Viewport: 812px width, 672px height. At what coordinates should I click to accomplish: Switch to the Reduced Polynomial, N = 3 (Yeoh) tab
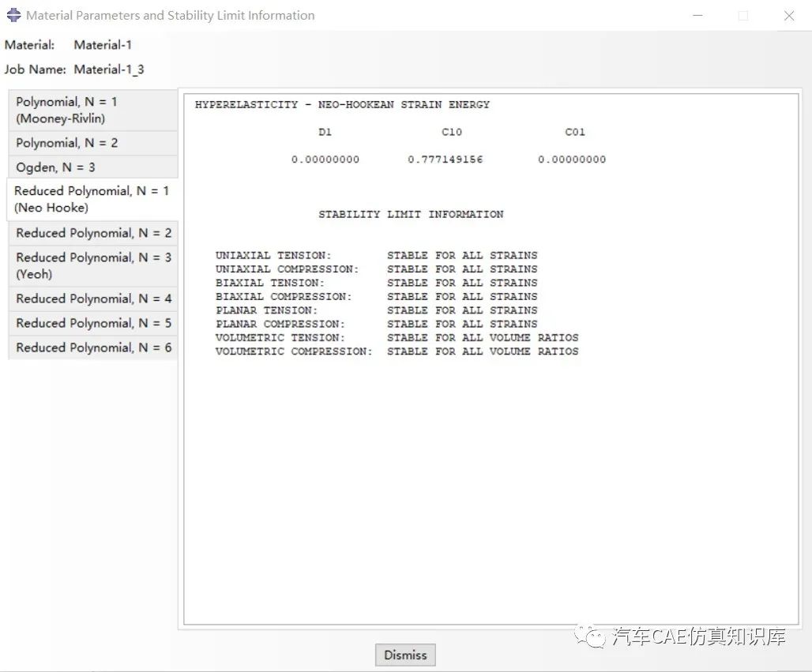pos(92,265)
